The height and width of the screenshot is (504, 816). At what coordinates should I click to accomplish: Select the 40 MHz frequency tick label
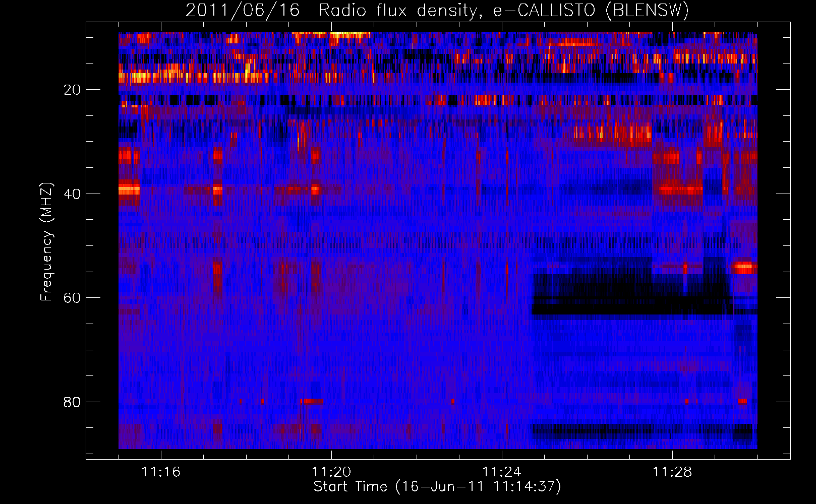point(72,194)
